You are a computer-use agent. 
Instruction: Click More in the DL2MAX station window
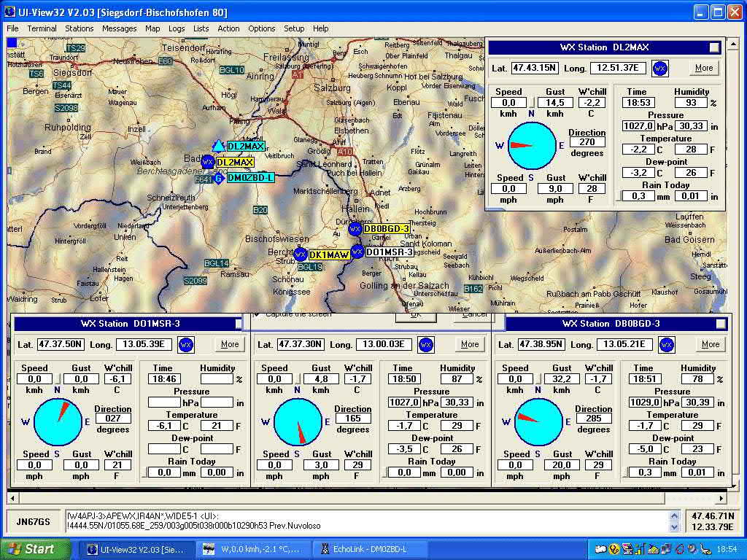(x=704, y=68)
